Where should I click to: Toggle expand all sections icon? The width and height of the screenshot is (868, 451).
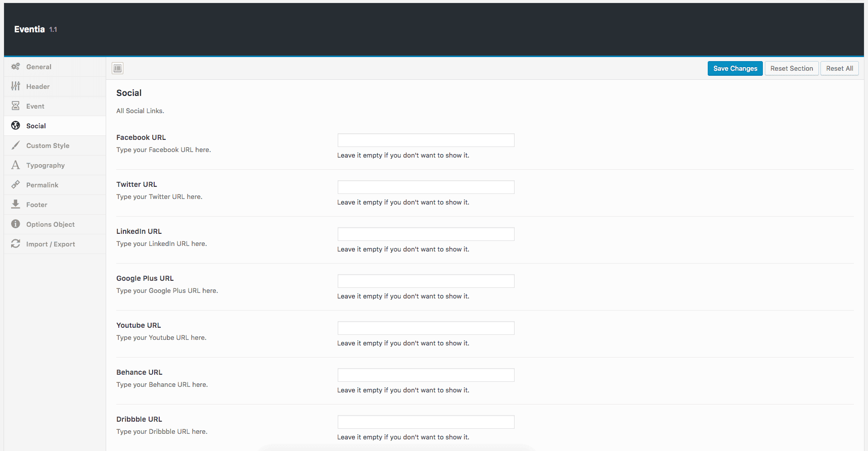(x=118, y=68)
